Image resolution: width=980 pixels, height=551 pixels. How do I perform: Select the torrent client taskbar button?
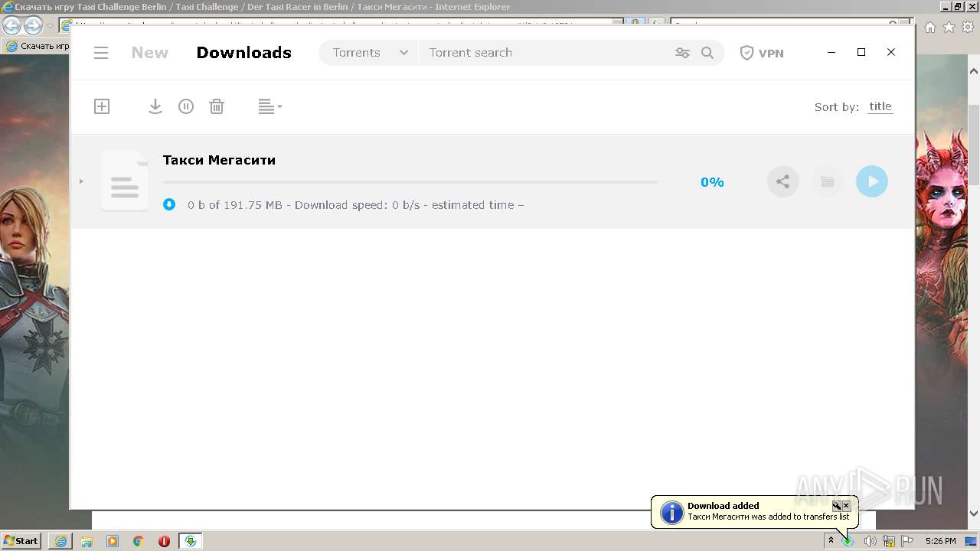click(191, 541)
